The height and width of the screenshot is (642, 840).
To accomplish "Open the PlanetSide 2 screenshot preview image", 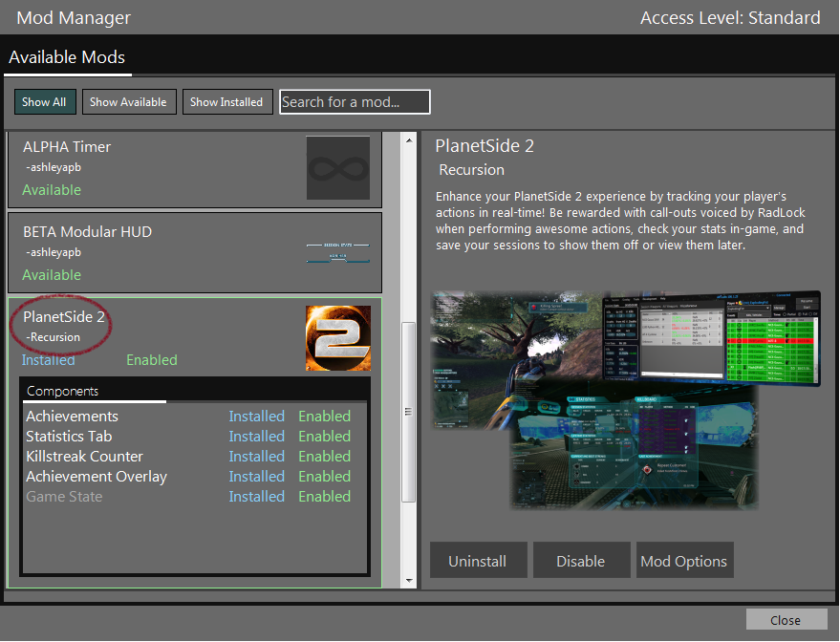I will pos(625,399).
